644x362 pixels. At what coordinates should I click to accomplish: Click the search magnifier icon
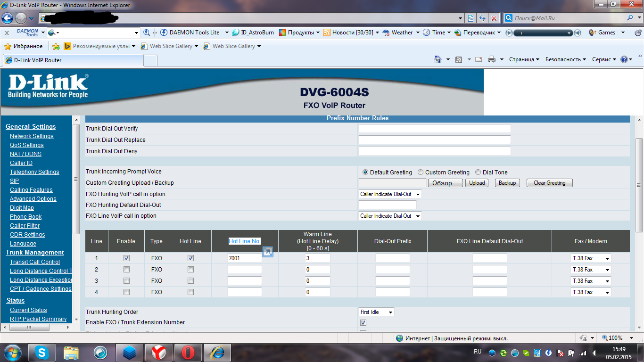[x=630, y=18]
